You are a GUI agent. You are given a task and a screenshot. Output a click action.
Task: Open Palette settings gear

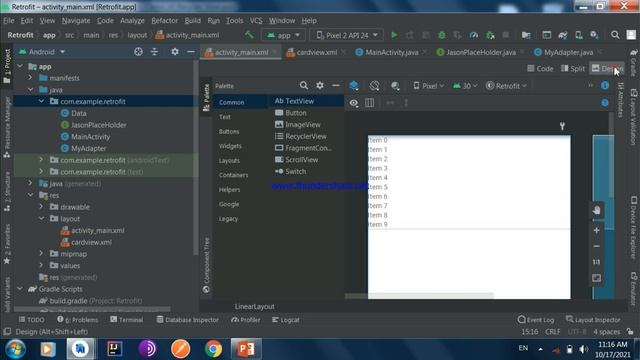(320, 85)
